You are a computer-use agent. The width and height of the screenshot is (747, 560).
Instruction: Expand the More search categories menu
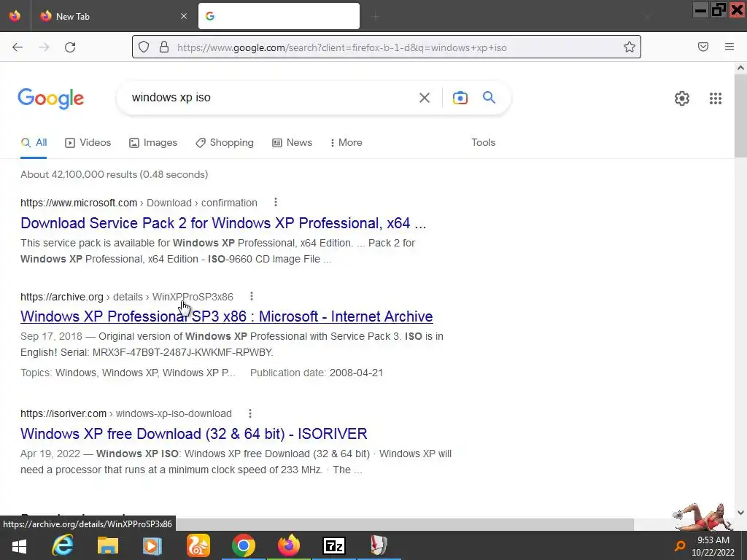[x=347, y=142]
